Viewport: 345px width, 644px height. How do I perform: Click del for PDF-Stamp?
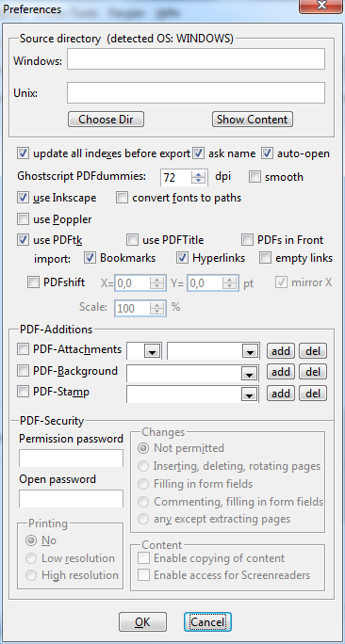pos(313,394)
